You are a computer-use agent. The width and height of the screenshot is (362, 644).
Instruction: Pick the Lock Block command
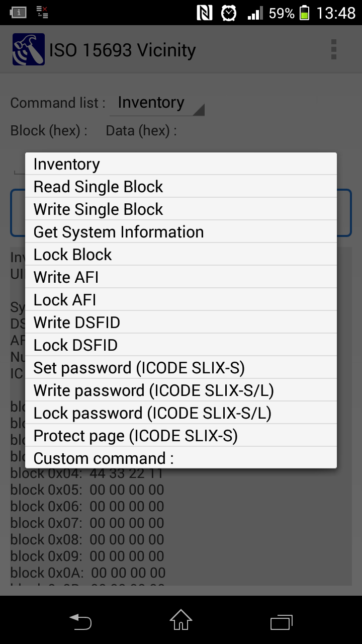181,255
